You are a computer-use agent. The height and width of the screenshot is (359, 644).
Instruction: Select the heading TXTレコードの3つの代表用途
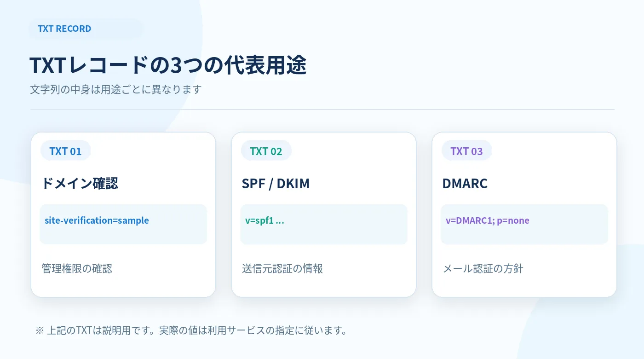(x=168, y=66)
